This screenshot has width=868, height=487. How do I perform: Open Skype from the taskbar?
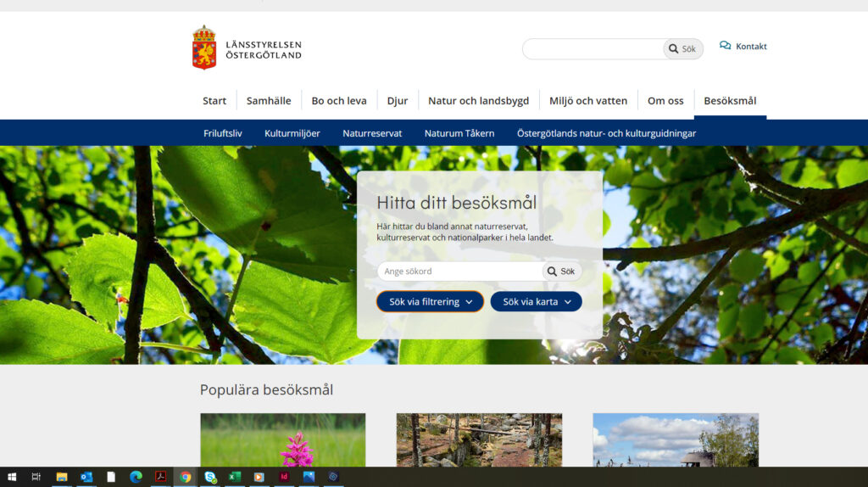tap(210, 477)
